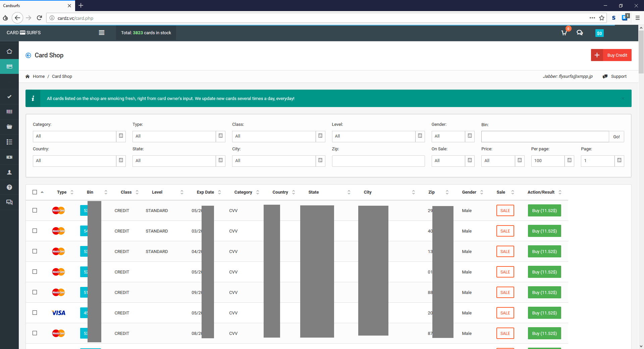Check the checkbox on the VISA card row
The width and height of the screenshot is (644, 349).
click(x=35, y=312)
